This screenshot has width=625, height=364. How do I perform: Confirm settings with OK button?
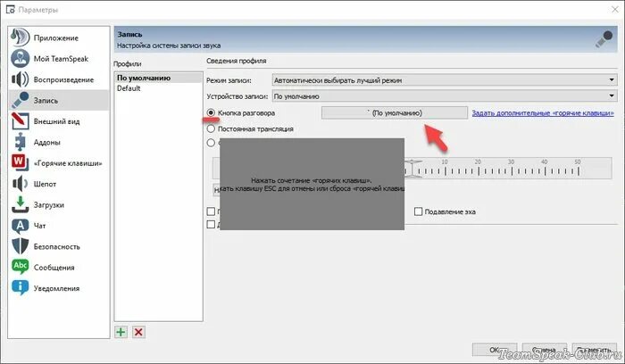[495, 350]
